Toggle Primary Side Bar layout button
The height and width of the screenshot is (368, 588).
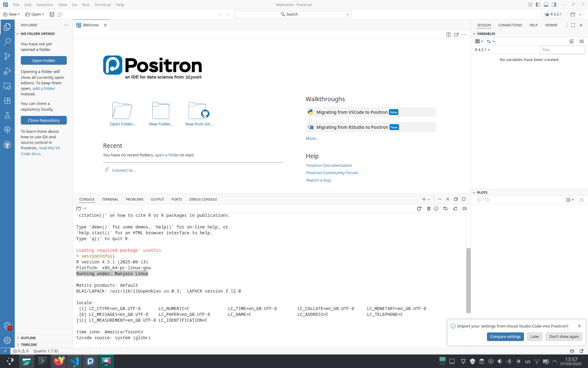point(538,5)
